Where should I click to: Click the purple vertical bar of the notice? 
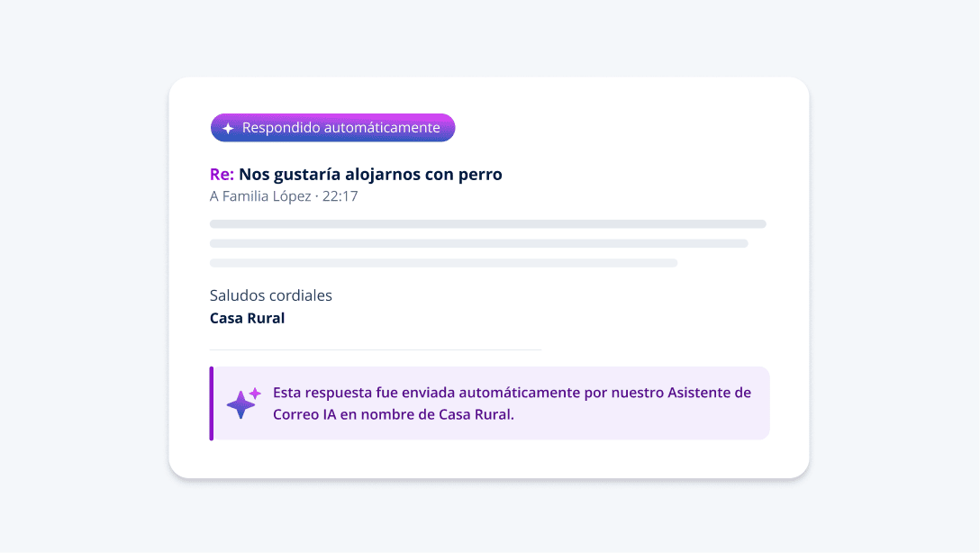coord(212,403)
